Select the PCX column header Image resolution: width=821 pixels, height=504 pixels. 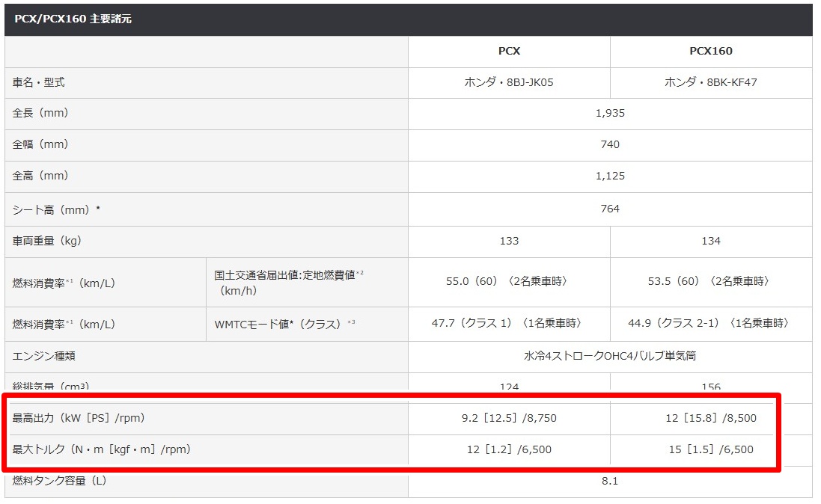(509, 52)
